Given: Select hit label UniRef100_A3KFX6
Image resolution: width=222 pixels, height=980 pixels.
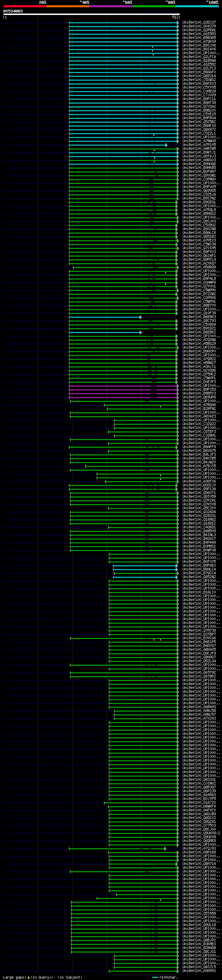Looking at the screenshot, I should [199, 481].
